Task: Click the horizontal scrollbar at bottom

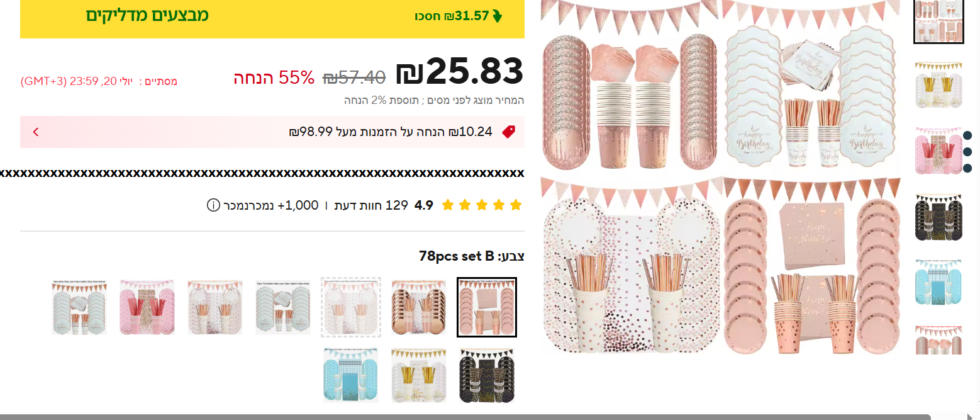Action: point(465,417)
